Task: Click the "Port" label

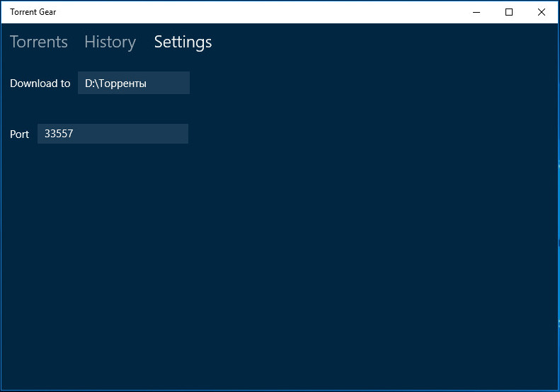Action: click(19, 134)
